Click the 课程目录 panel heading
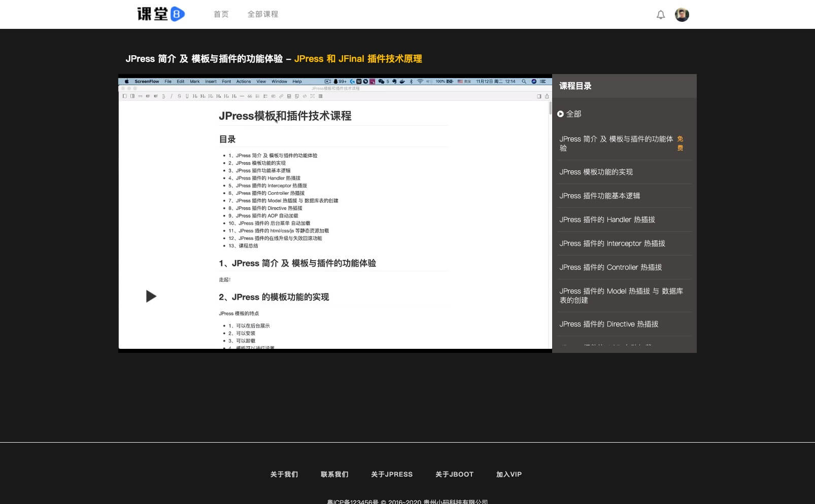 (x=575, y=86)
